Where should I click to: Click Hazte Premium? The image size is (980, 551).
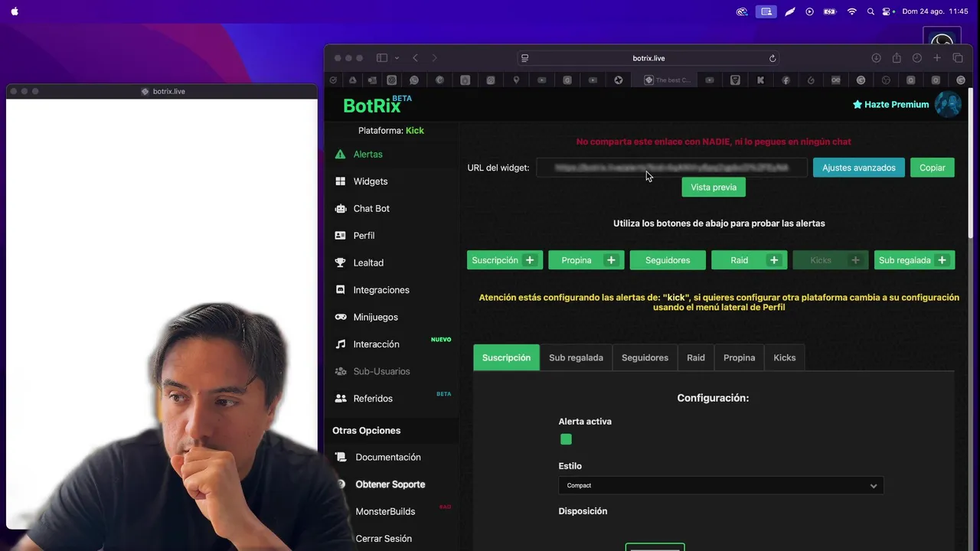(x=890, y=105)
